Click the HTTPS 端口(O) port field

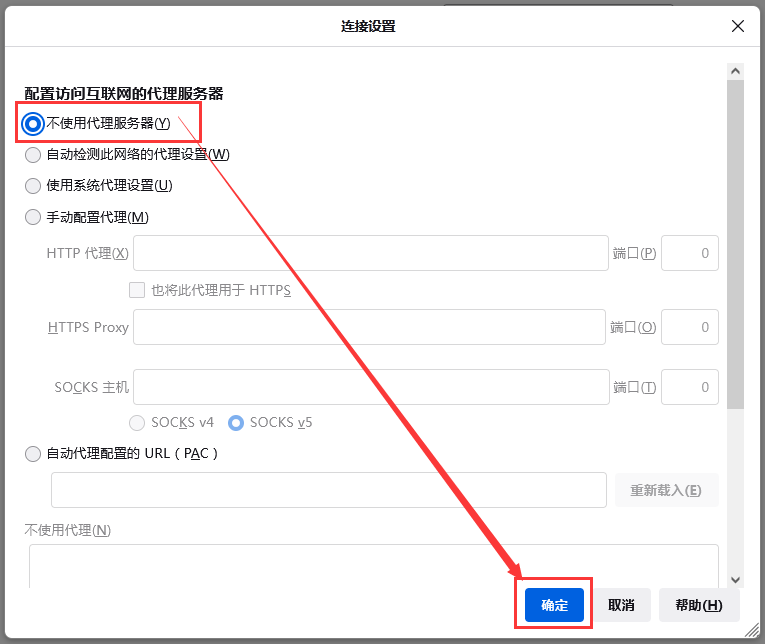(x=689, y=327)
